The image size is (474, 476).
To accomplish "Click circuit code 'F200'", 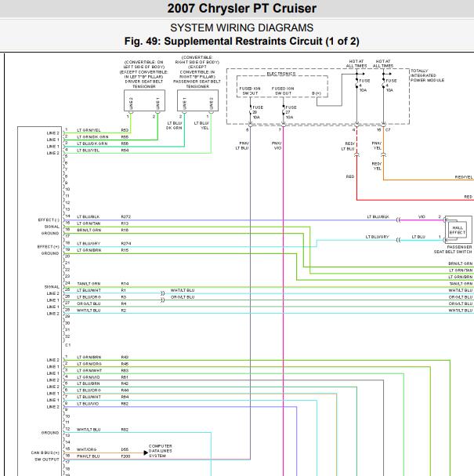I will [x=125, y=456].
